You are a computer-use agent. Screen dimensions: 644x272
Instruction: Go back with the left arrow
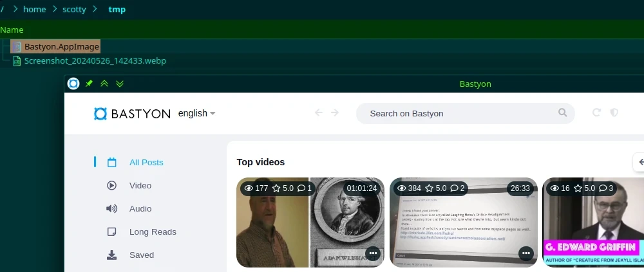coord(318,113)
